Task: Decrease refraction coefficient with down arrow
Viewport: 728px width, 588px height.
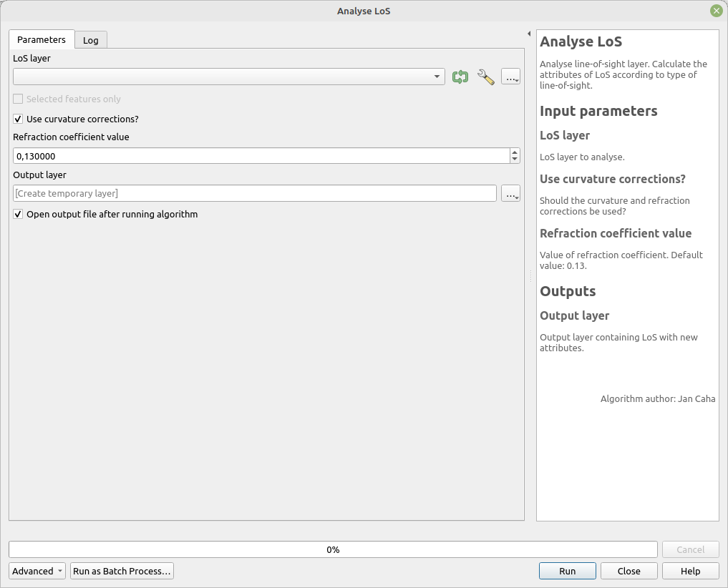Action: click(x=515, y=160)
